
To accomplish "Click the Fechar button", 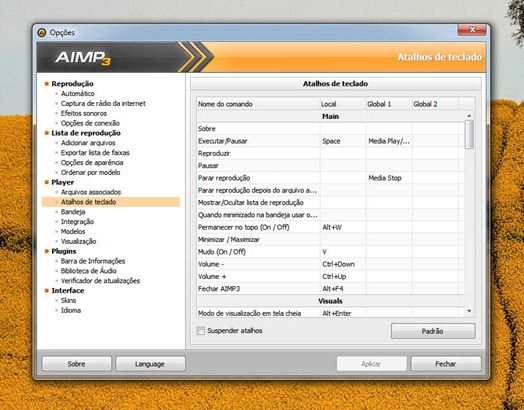I will [x=446, y=364].
